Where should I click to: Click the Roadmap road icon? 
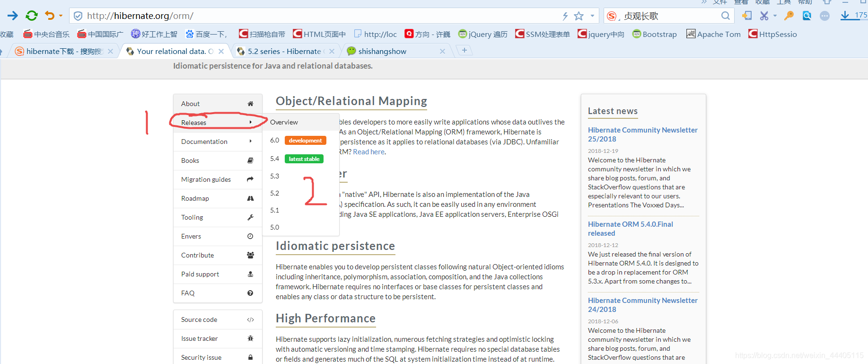250,198
